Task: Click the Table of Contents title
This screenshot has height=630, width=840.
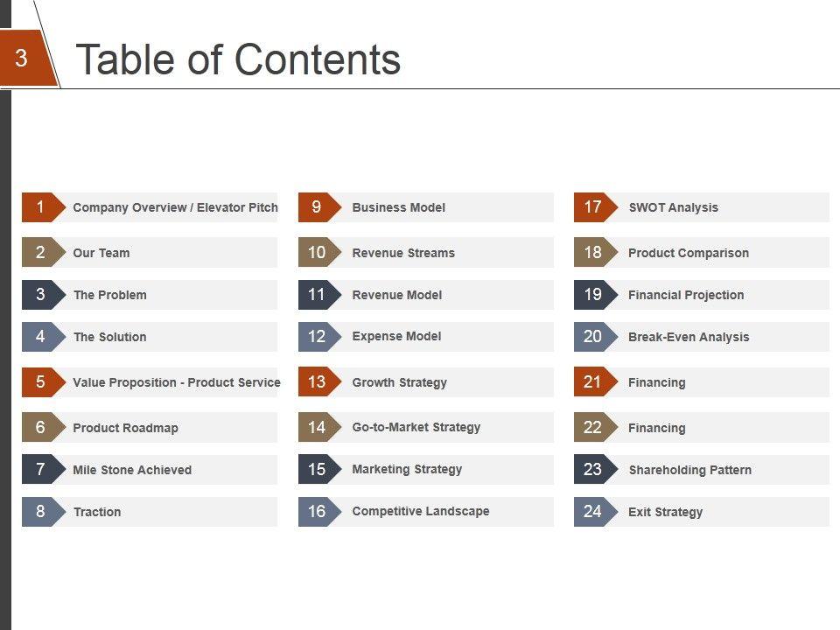Action: [238, 60]
